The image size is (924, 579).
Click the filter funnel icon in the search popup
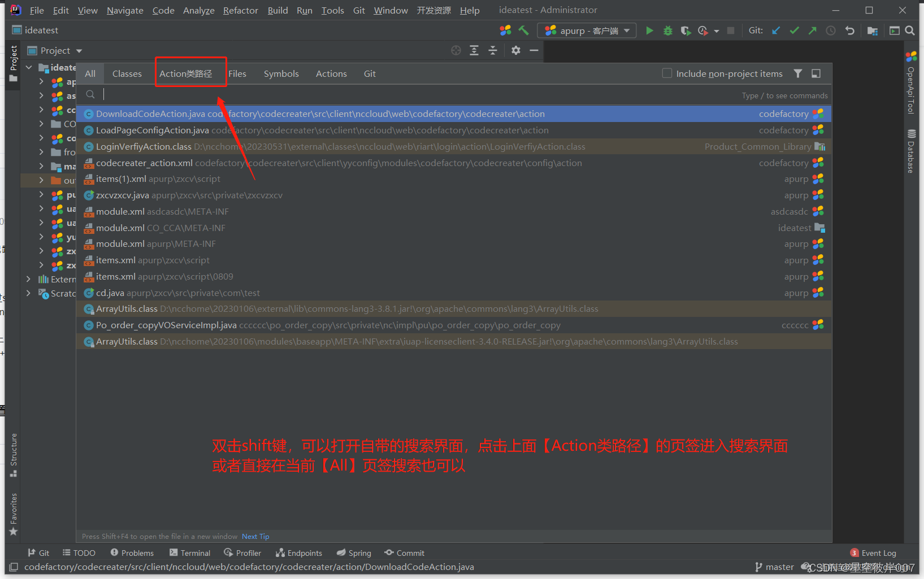pyautogui.click(x=797, y=73)
